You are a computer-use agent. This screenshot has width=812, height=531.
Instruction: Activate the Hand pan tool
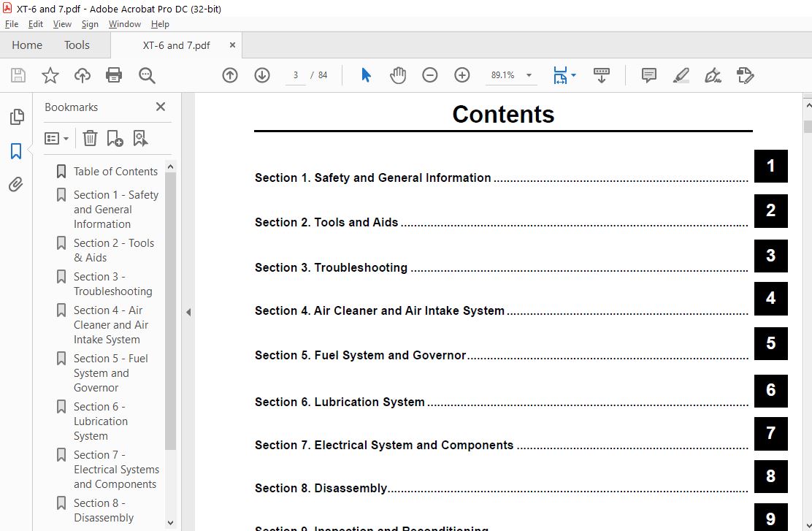click(398, 76)
